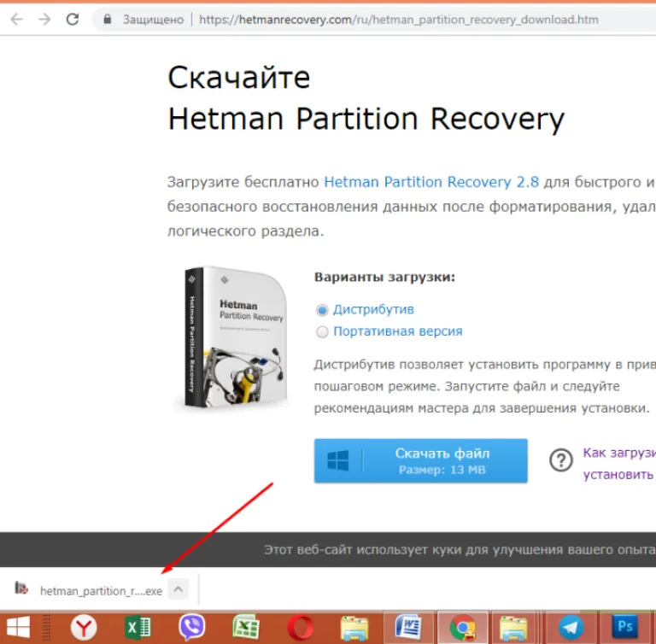Click the Варианты загрузки heading text
The image size is (656, 644).
coord(384,277)
